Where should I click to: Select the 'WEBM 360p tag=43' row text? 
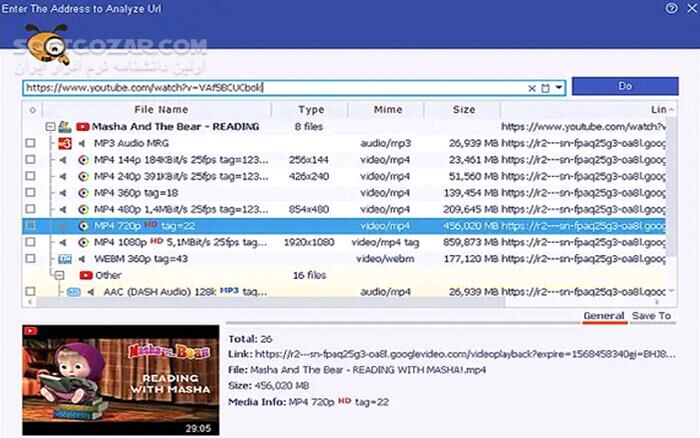(141, 259)
